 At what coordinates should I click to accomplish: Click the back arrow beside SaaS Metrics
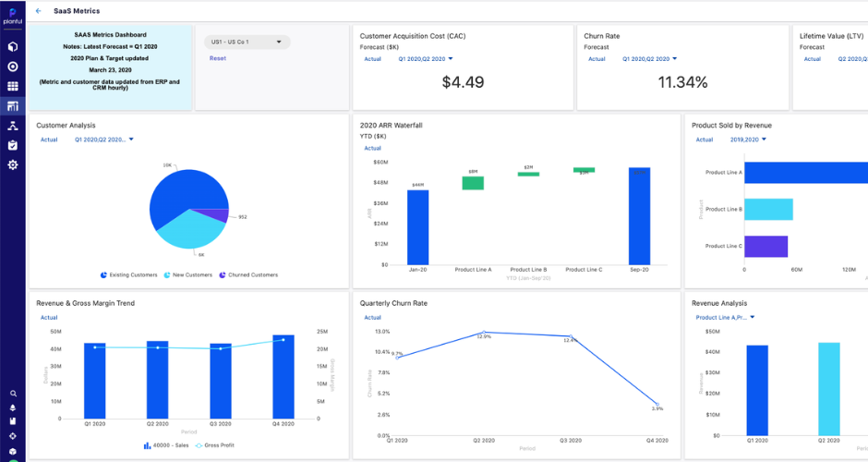(39, 11)
